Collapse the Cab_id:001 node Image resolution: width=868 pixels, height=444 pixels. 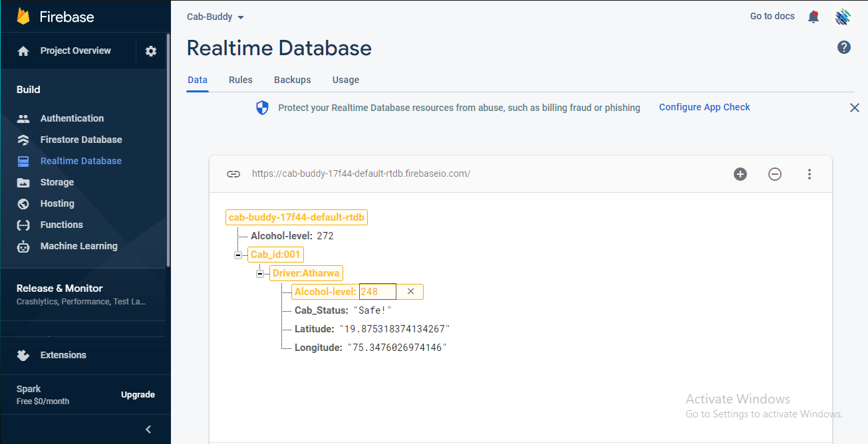coord(238,255)
